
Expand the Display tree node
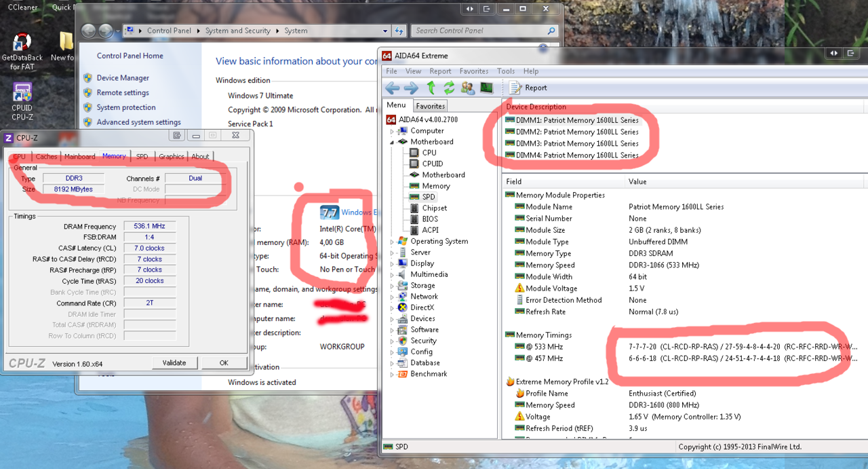(392, 263)
